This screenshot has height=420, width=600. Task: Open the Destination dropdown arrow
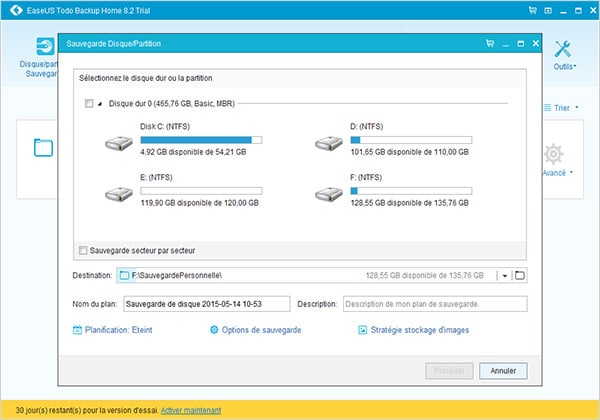pyautogui.click(x=505, y=275)
